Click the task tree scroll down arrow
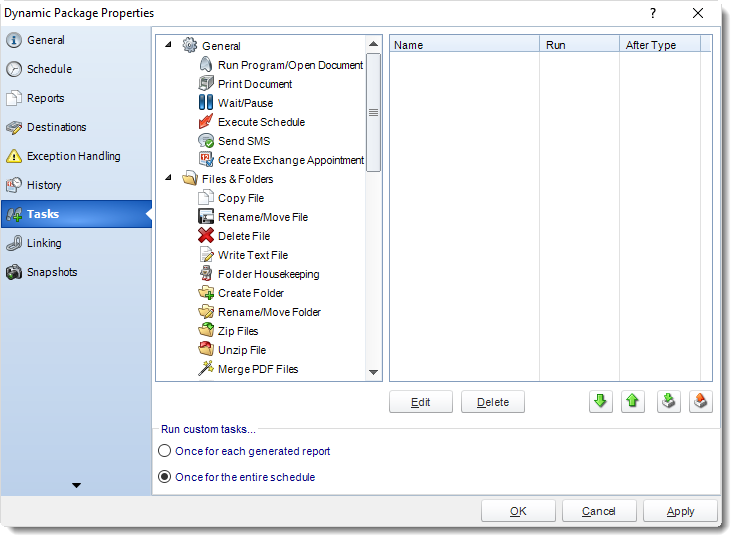The width and height of the screenshot is (737, 542). click(373, 372)
